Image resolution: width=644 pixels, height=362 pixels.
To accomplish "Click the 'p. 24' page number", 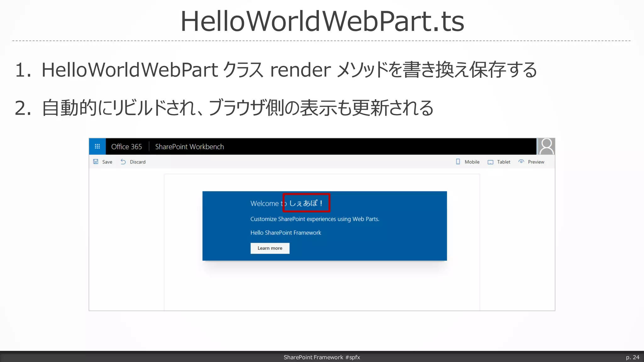I will (632, 357).
